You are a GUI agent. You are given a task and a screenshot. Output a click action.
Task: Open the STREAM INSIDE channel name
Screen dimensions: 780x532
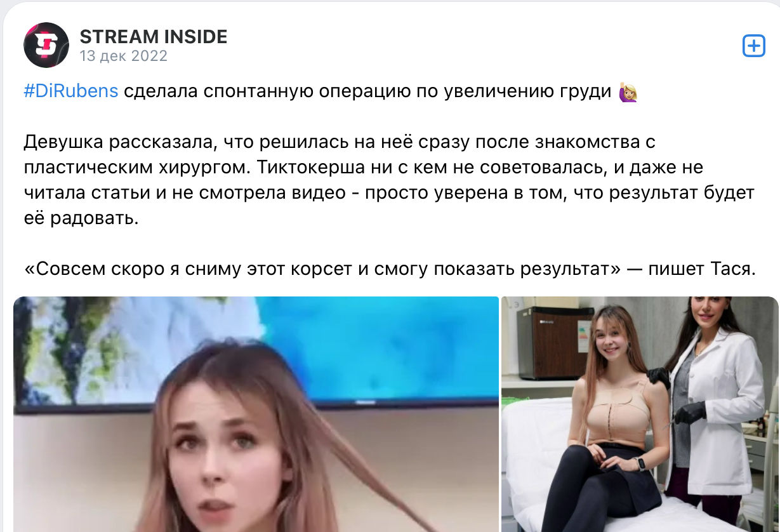154,37
